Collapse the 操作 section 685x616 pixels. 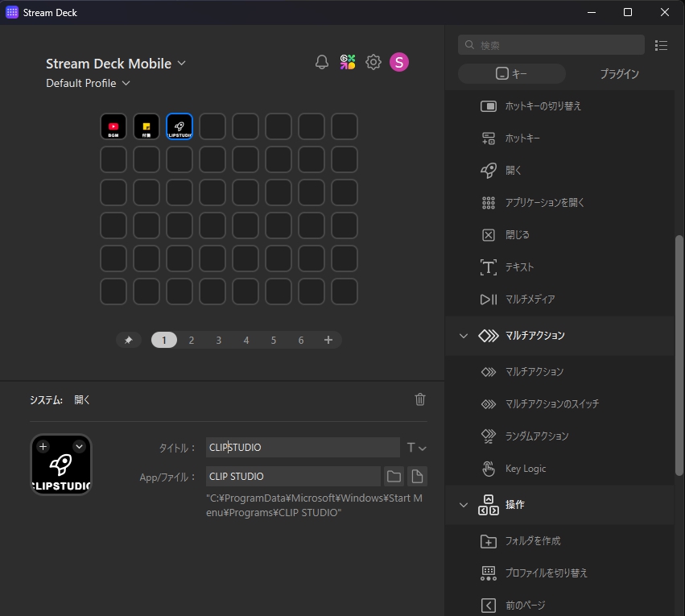tap(464, 505)
